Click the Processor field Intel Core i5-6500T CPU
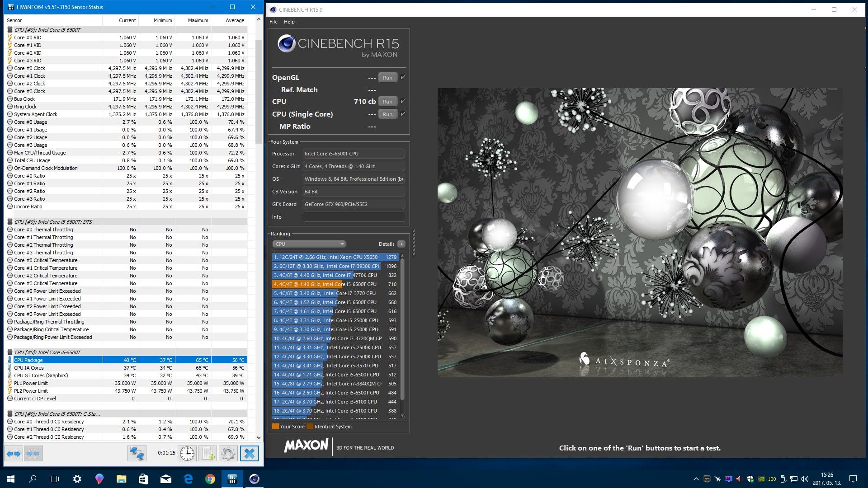 tap(354, 154)
